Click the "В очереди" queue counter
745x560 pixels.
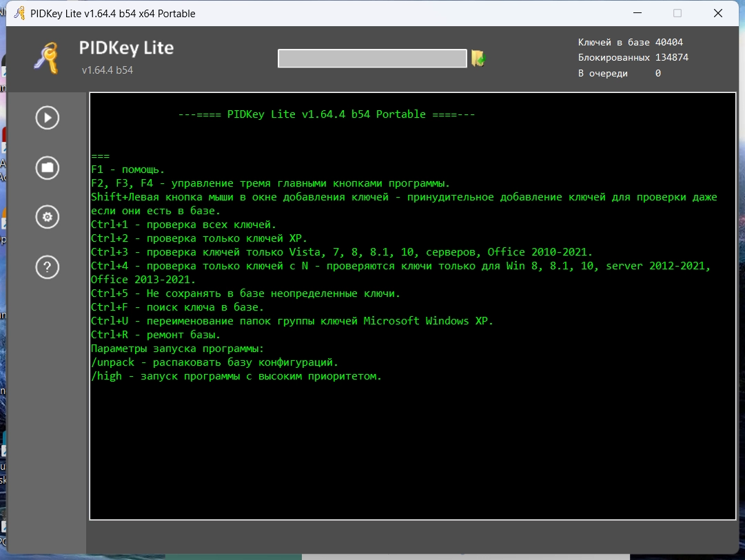point(619,73)
